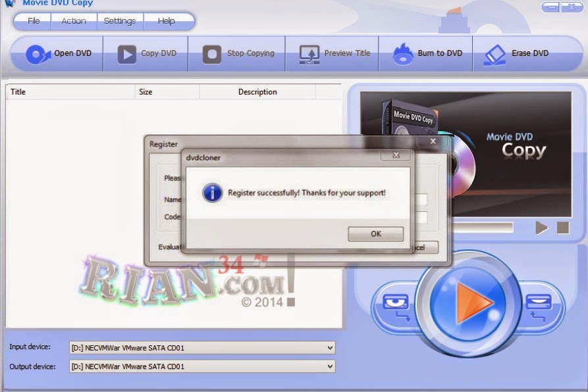
Task: Open the Settings menu
Action: coord(120,21)
